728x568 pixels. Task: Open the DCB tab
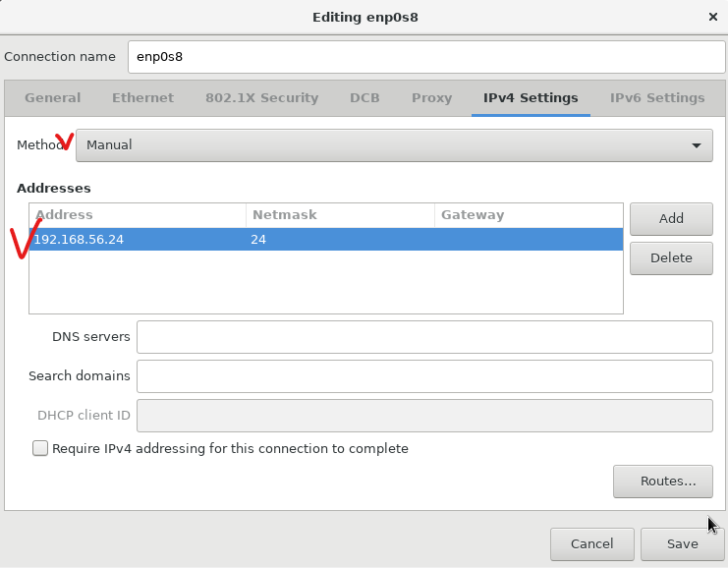pos(364,98)
